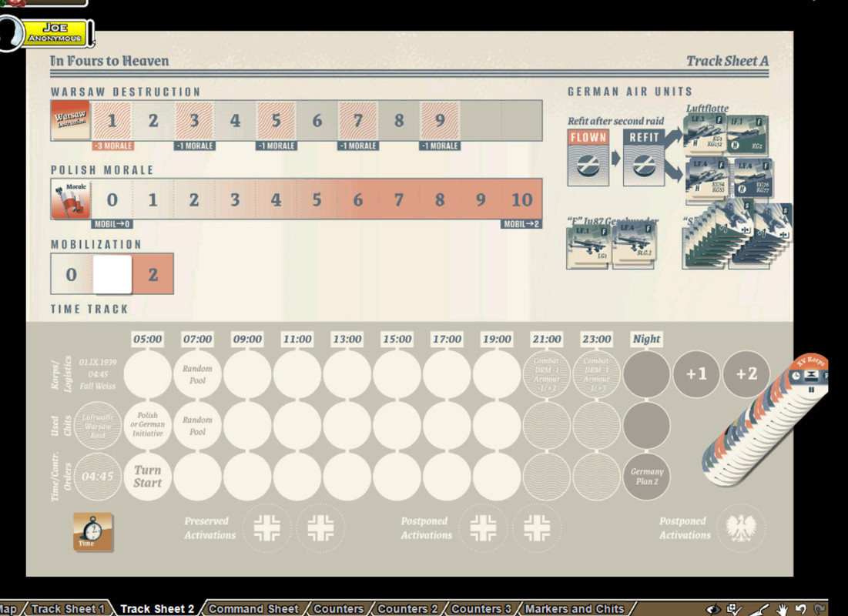This screenshot has height=616, width=848.
Task: Click the undo arrow icon
Action: point(801,609)
